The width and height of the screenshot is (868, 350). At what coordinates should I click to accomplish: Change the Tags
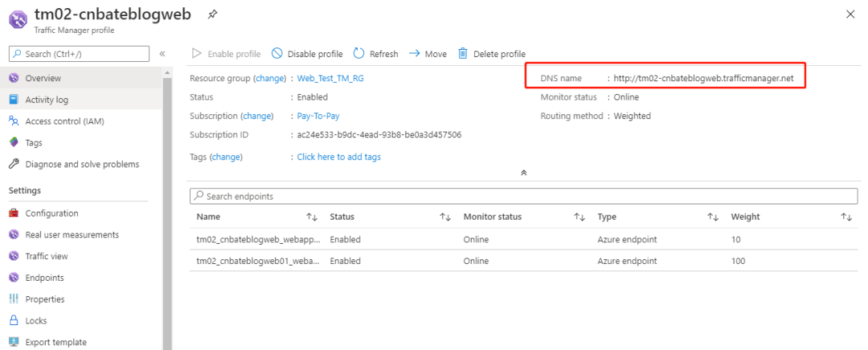click(226, 157)
